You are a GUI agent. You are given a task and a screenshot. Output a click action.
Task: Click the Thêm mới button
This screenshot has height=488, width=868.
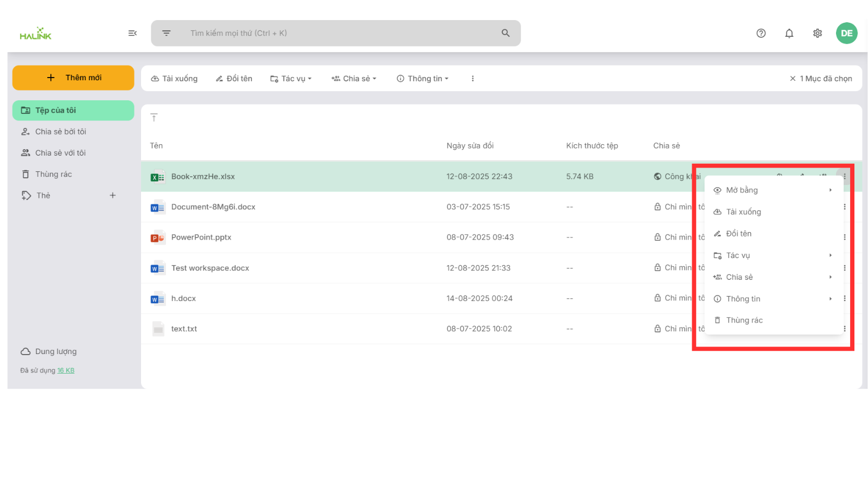[73, 78]
